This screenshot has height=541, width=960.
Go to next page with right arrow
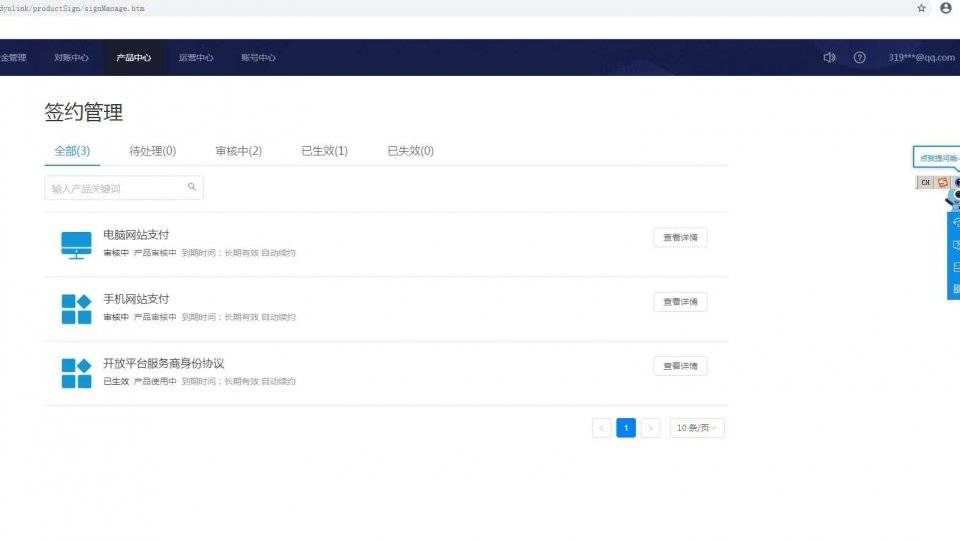click(x=650, y=428)
